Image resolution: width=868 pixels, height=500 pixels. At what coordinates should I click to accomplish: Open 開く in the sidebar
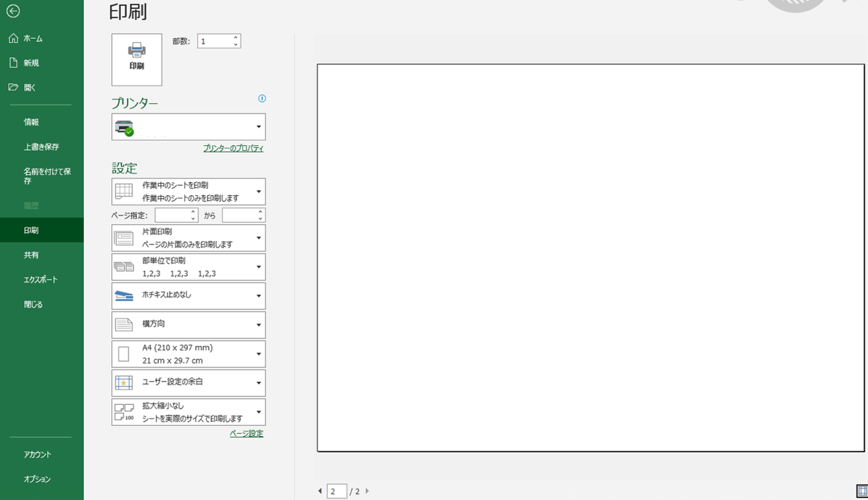click(29, 88)
